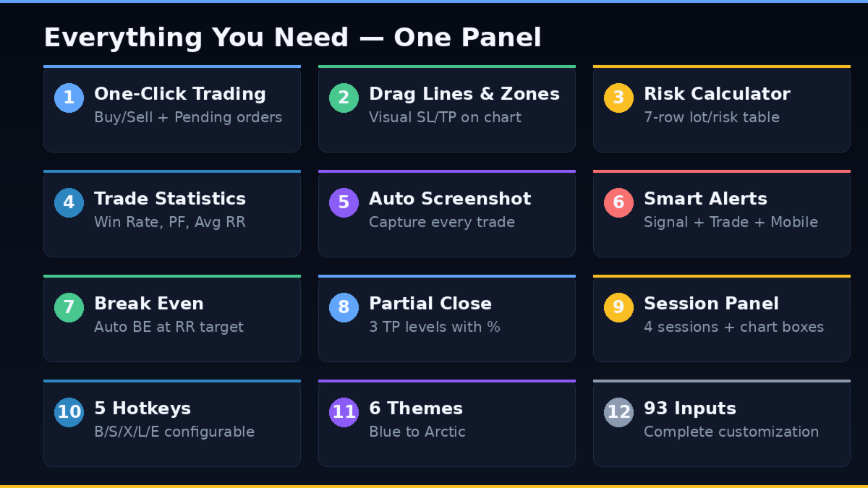This screenshot has height=488, width=868.
Task: Open the Trade Statistics heading
Action: pos(170,199)
